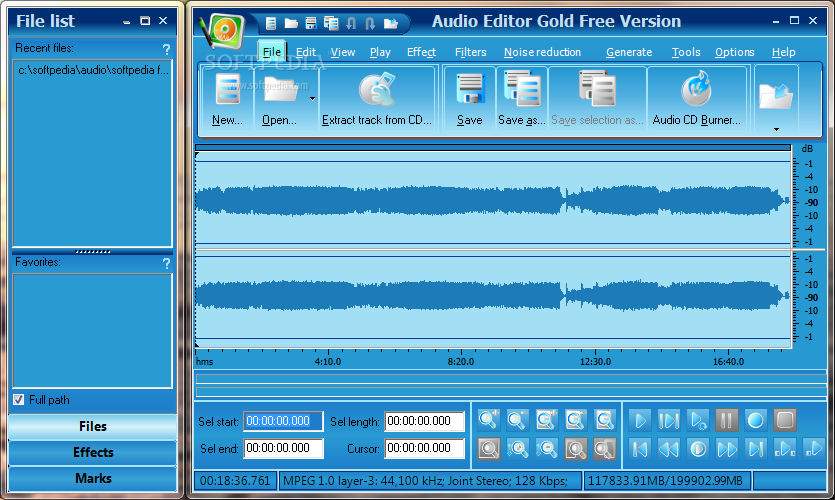Image resolution: width=835 pixels, height=500 pixels.
Task: Click the large Save floppy ribbon icon
Action: coord(470,89)
